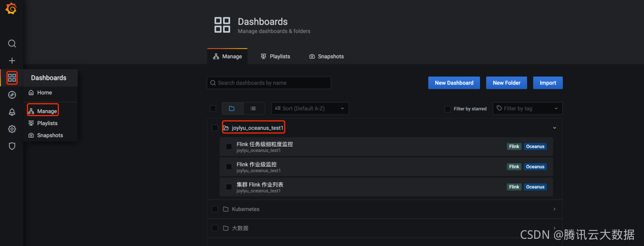
Task: Open the Sort (Default A-Z) dropdown
Action: click(310, 108)
